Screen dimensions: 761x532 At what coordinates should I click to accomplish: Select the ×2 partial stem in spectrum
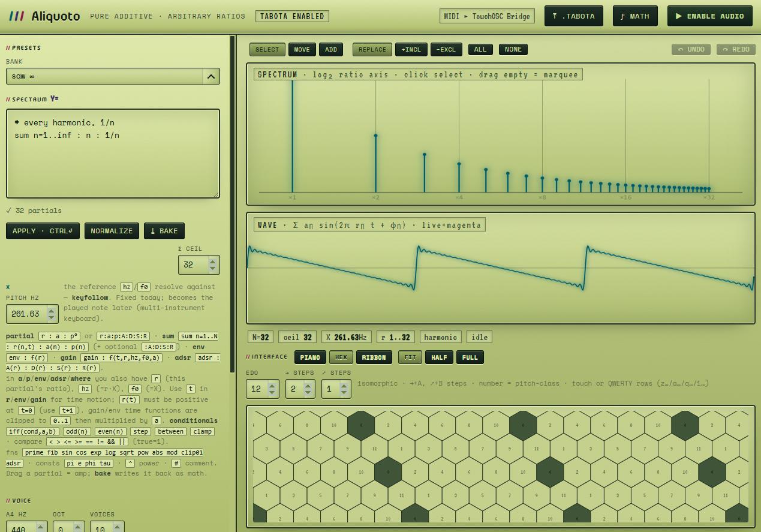pos(375,164)
